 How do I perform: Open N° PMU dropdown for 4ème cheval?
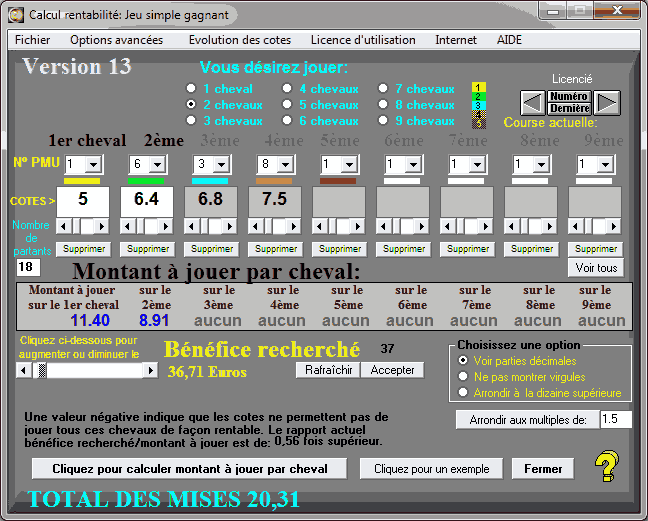pyautogui.click(x=286, y=164)
